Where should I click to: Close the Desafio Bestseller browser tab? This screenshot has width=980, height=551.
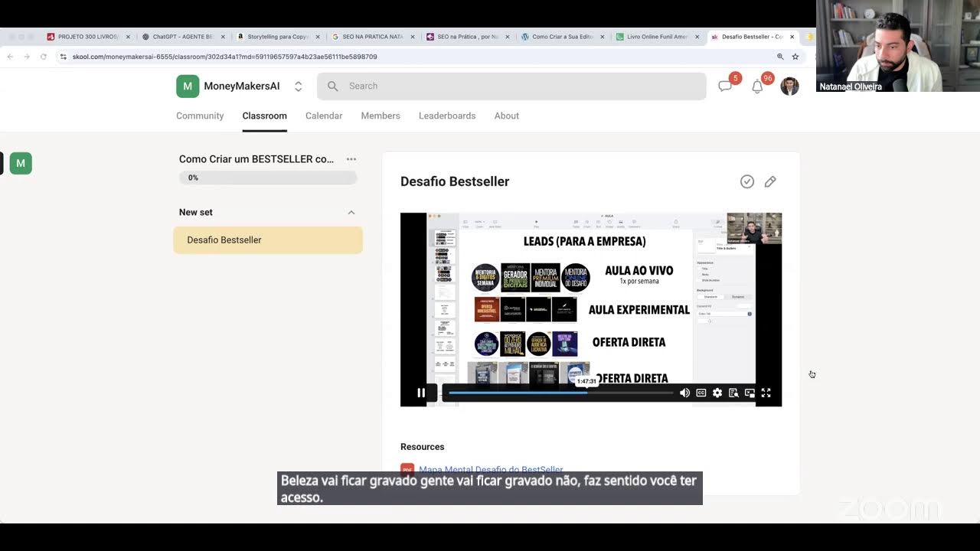[x=792, y=37]
